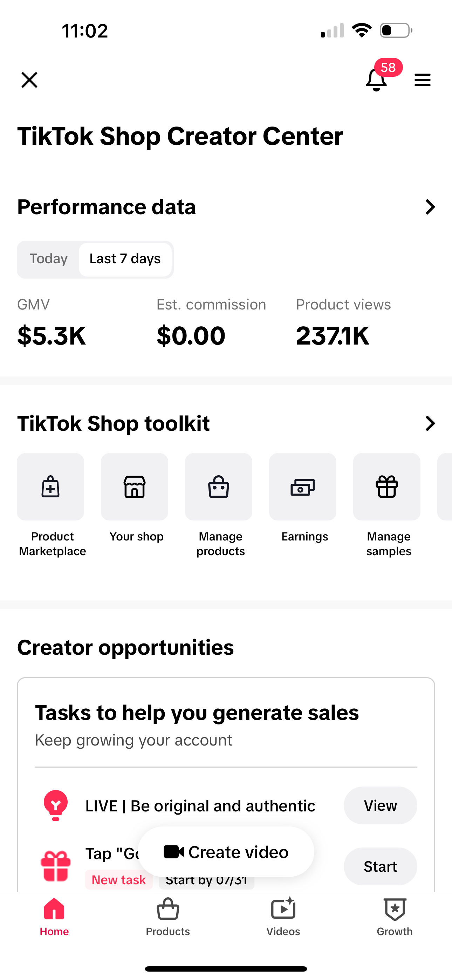Open notifications bell with 58 badge
This screenshot has height=980, width=452.
coord(376,80)
